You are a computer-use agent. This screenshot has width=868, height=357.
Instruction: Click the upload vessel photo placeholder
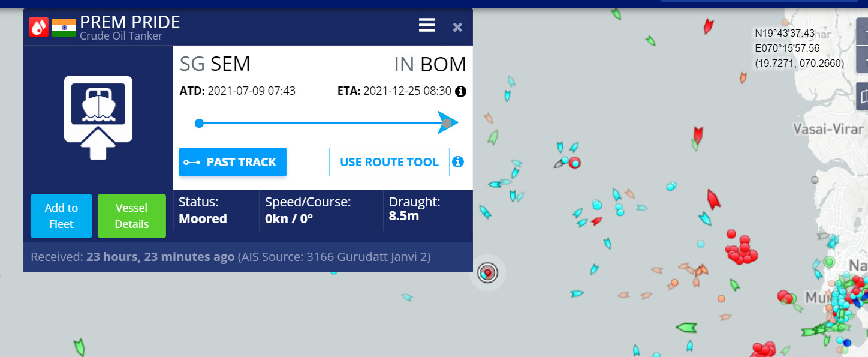point(98,117)
